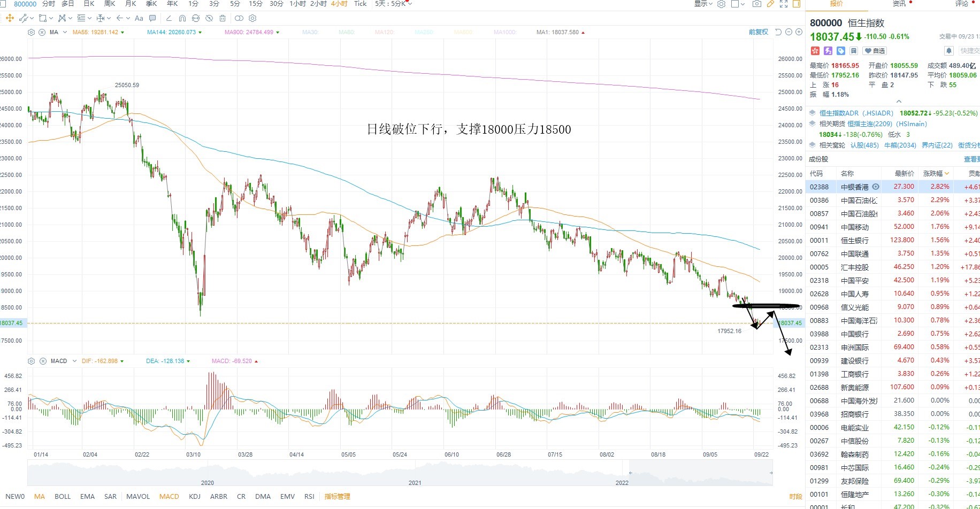Viewport: 980px width, 509px height.
Task: Click the timeline range overview bar
Action: 400,474
